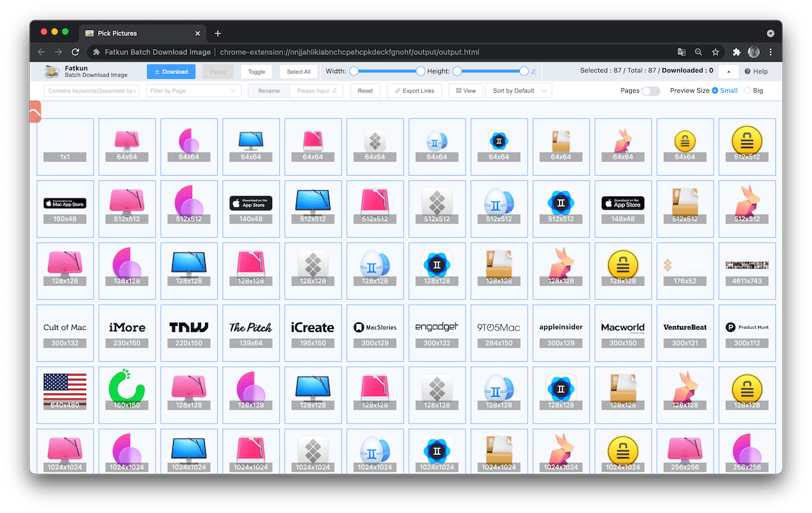The height and width of the screenshot is (513, 812).
Task: Click the orange side tab handle
Action: tap(36, 112)
